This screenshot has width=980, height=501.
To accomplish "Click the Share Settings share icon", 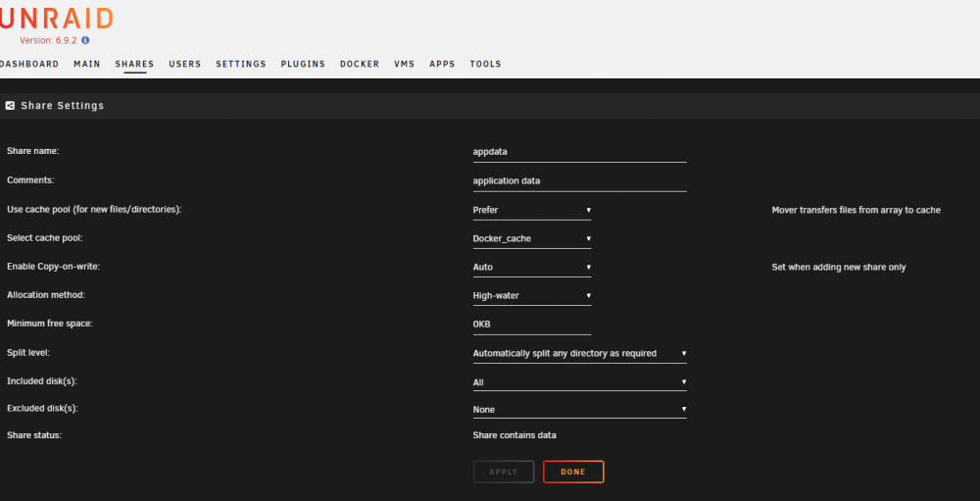I will pos(10,106).
